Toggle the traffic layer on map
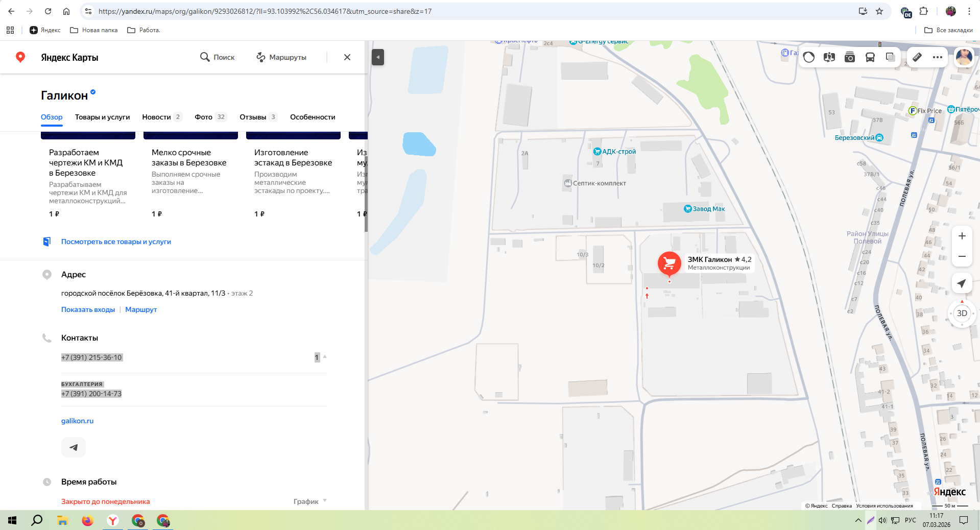Screen dimensions: 980x530 tap(809, 57)
